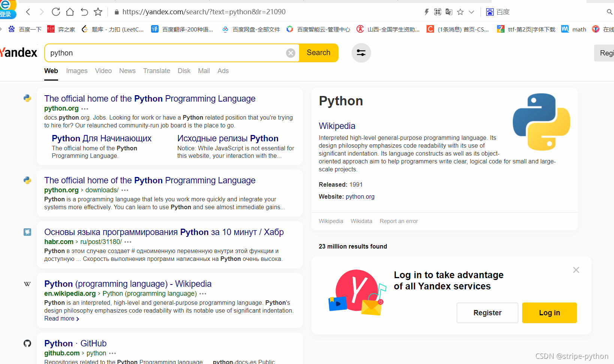The height and width of the screenshot is (364, 614).
Task: Switch to the Images search tab
Action: (x=76, y=71)
